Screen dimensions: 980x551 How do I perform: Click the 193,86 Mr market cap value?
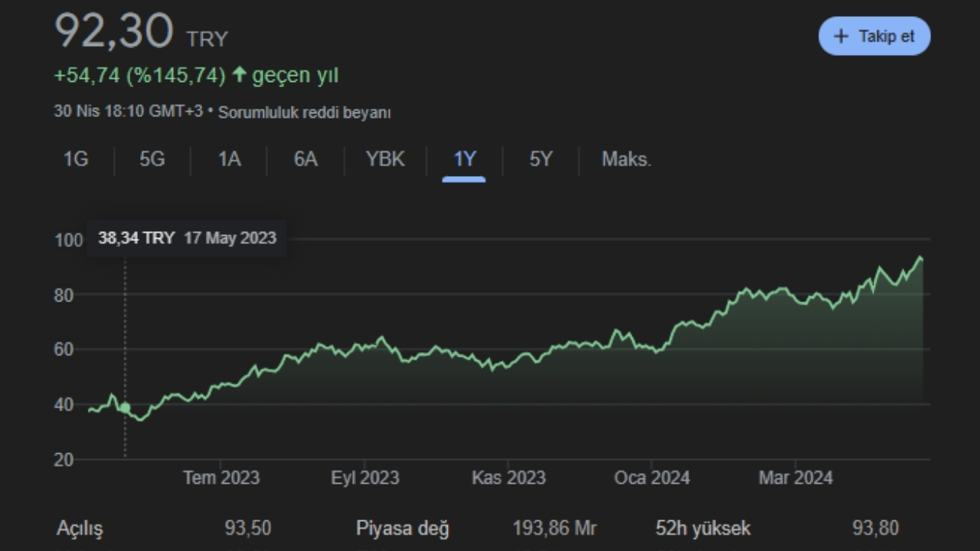pos(554,528)
